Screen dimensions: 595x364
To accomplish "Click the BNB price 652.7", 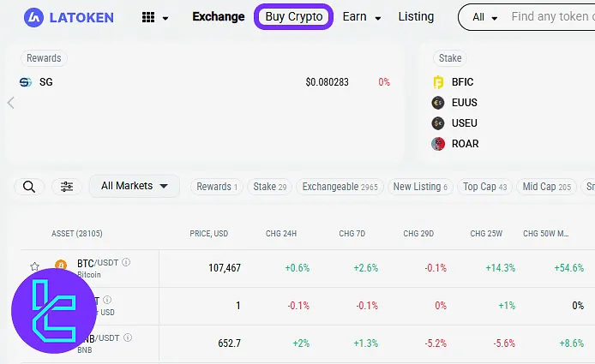I will point(229,343).
